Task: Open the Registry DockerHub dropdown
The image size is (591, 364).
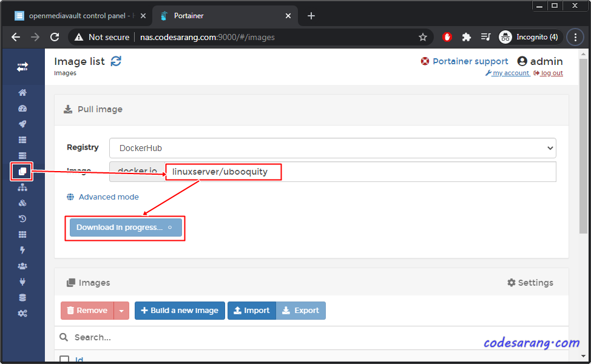Action: 333,148
